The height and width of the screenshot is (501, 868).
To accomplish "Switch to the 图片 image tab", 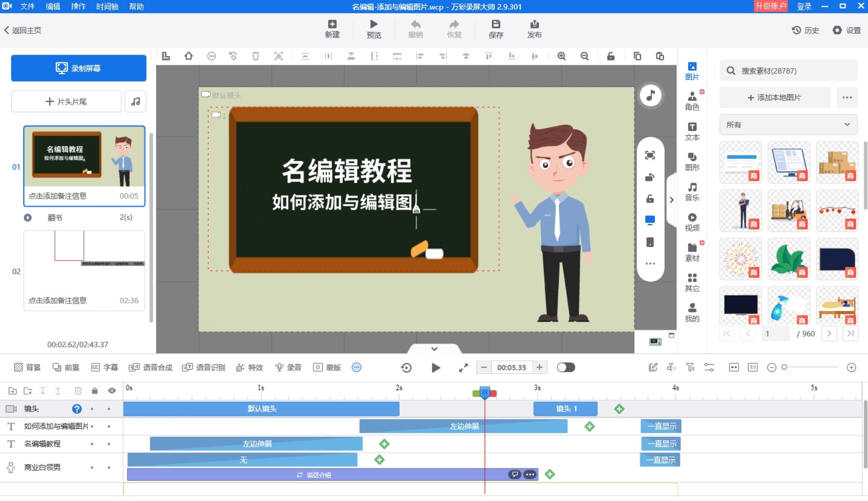I will pos(692,71).
